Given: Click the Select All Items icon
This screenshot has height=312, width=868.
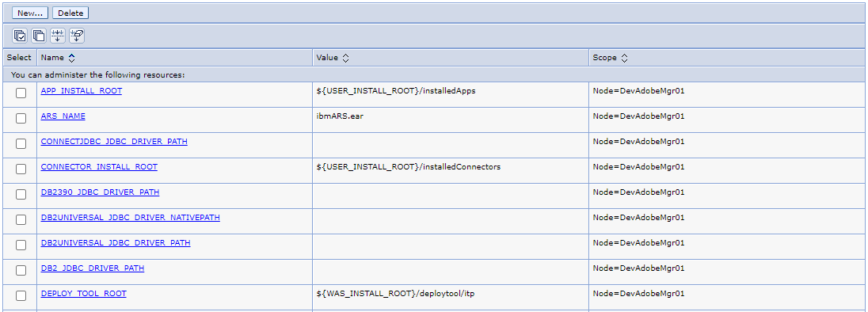Looking at the screenshot, I should [x=20, y=36].
